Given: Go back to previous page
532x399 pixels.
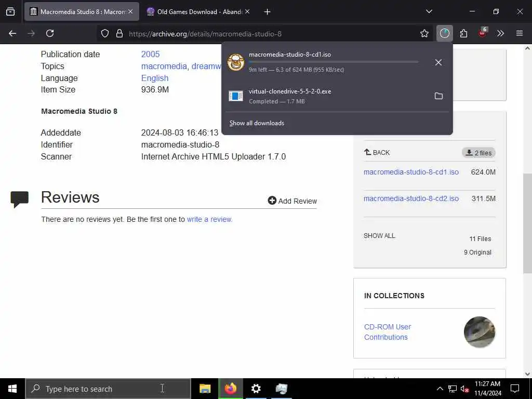Looking at the screenshot, I should point(12,33).
